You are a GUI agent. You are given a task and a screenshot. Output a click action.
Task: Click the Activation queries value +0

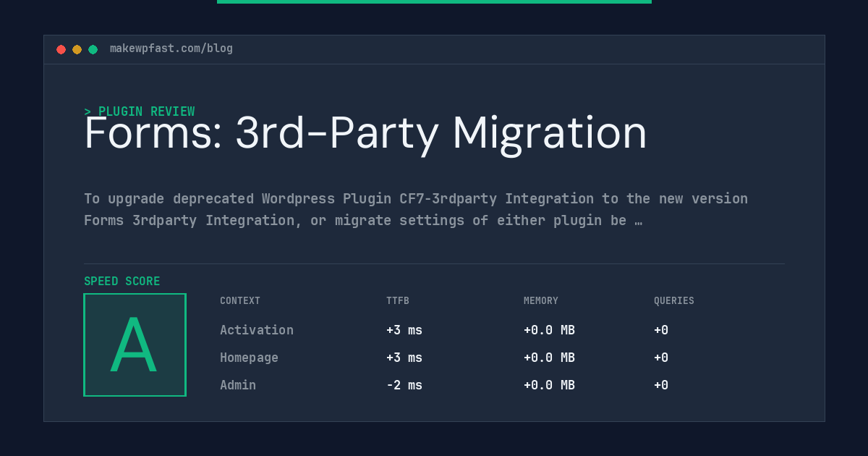pyautogui.click(x=661, y=330)
